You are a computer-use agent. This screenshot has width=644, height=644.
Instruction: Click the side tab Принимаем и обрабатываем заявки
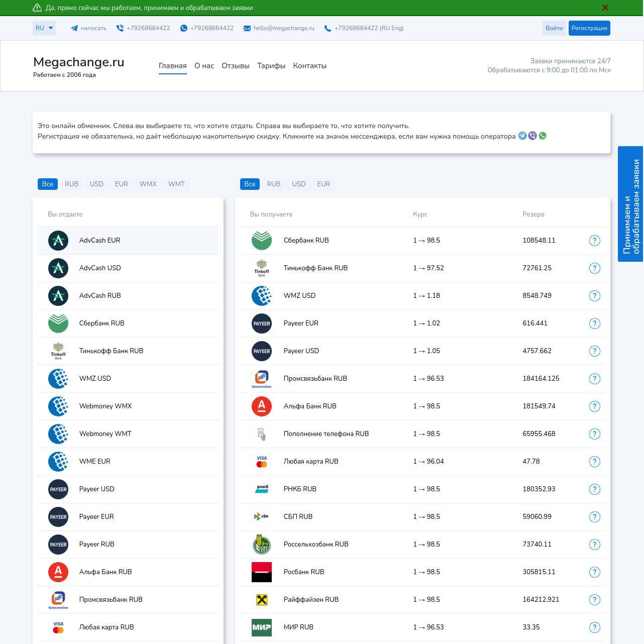tap(631, 204)
